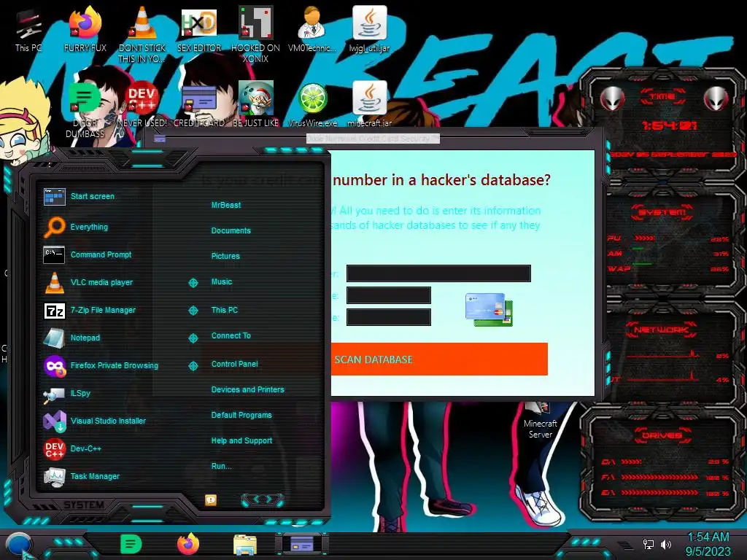Open Help and Support from Start menu
The width and height of the screenshot is (747, 560).
coord(241,441)
